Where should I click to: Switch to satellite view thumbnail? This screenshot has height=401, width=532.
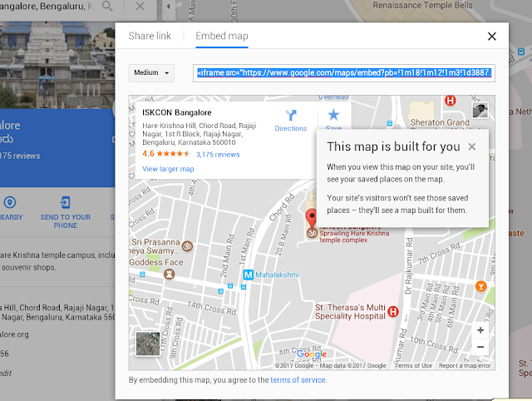(148, 344)
